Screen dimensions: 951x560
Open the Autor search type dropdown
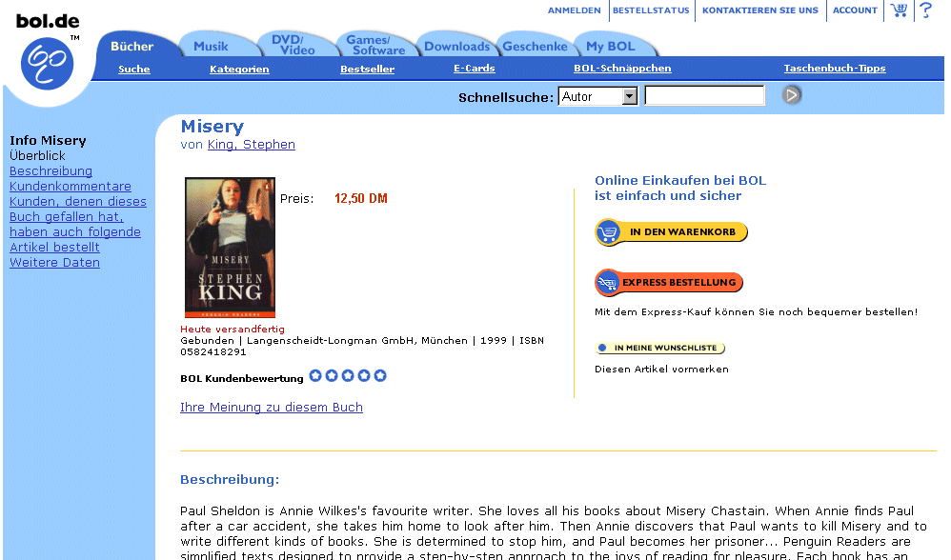598,96
